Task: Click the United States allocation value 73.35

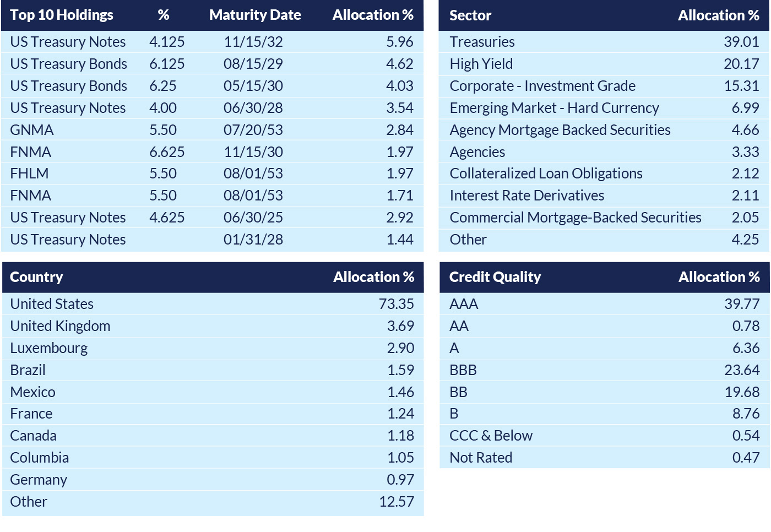Action: pos(396,304)
